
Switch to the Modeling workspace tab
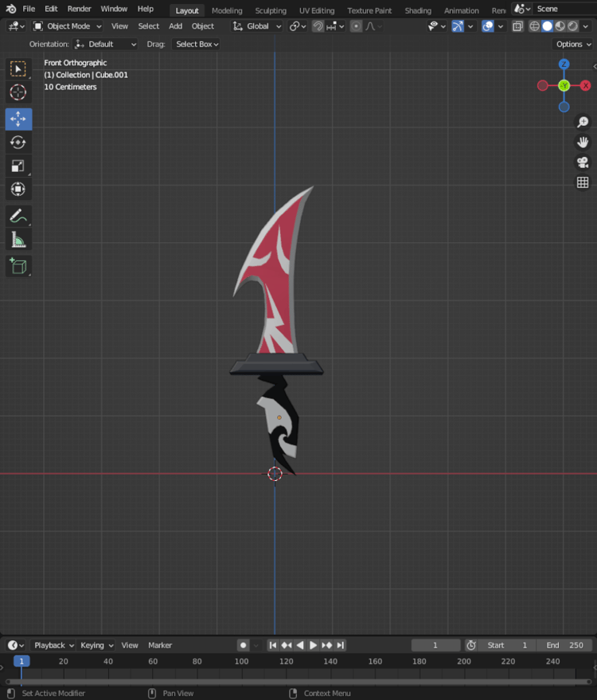tap(227, 10)
